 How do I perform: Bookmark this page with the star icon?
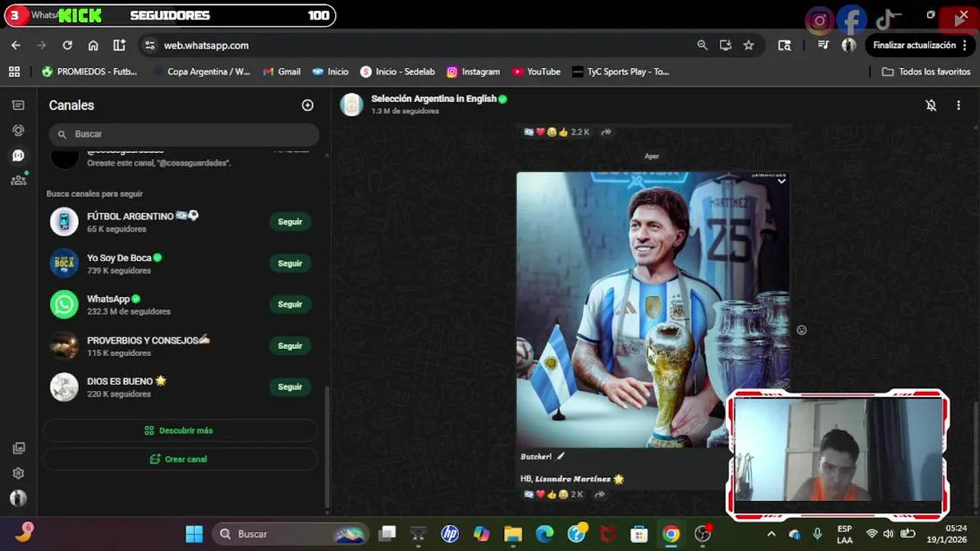(749, 45)
